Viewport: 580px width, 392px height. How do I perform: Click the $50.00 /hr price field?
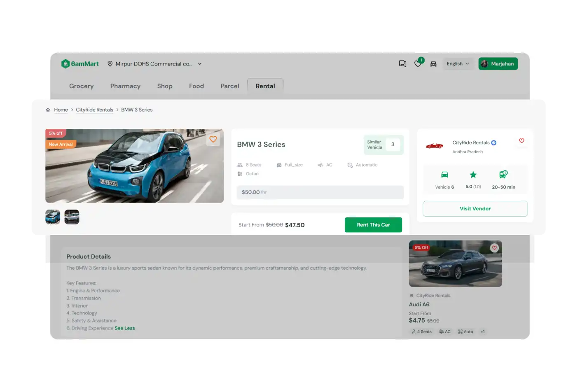320,192
